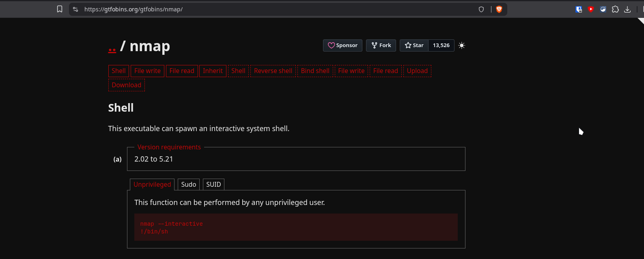Screen dimensions: 644x259
Task: Click "This executable can spawn an interactive system shell."
Action: click(199, 129)
